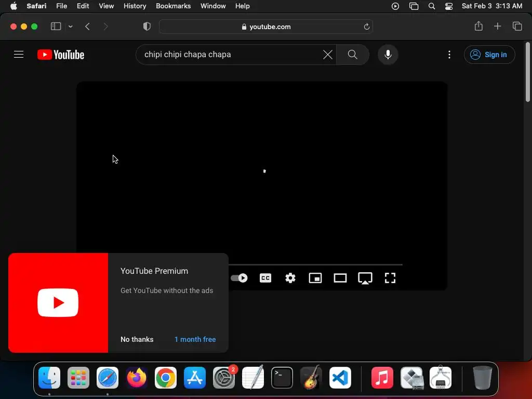Viewport: 532px width, 399px height.
Task: Click the video progress bar
Action: [x=315, y=264]
